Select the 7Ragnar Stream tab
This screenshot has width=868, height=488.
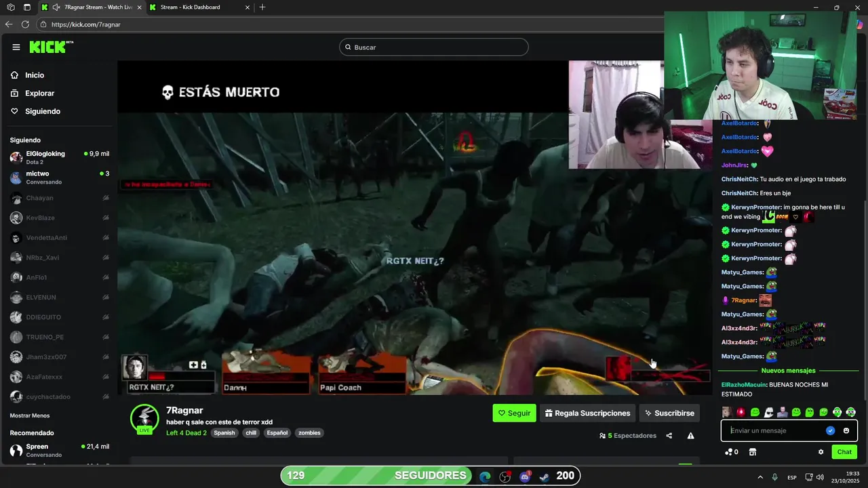pyautogui.click(x=91, y=7)
